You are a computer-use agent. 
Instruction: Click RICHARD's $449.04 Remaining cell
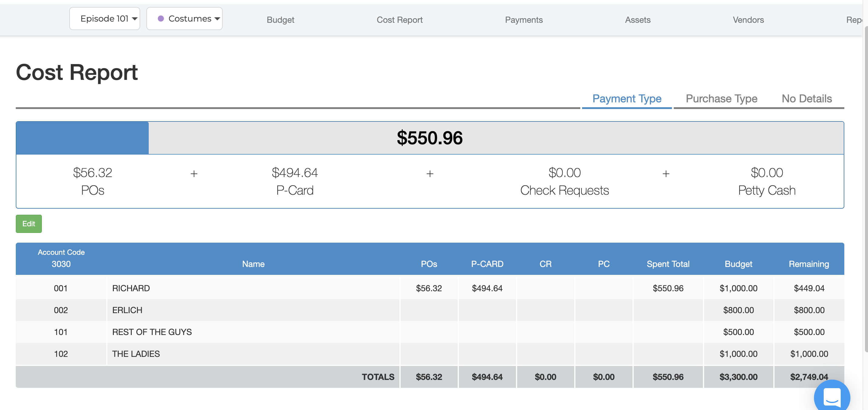[x=809, y=288]
